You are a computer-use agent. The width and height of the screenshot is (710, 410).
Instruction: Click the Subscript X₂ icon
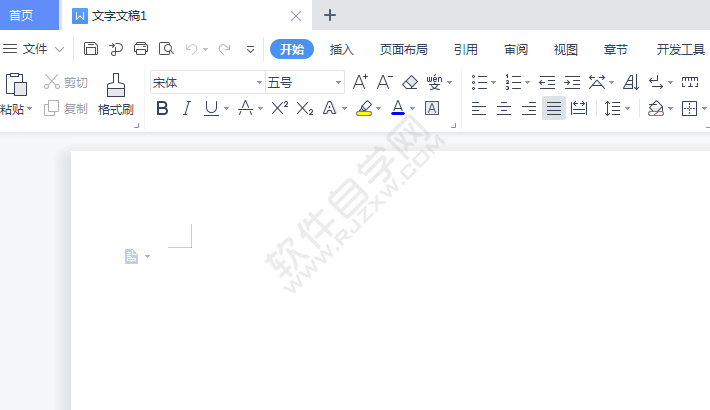coord(305,108)
